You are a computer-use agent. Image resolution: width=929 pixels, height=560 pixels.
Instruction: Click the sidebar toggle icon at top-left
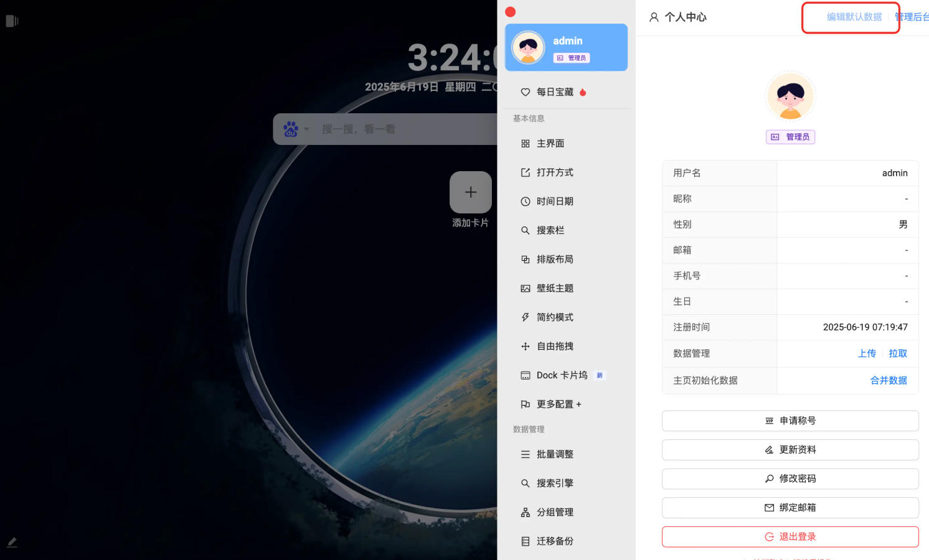(x=12, y=21)
